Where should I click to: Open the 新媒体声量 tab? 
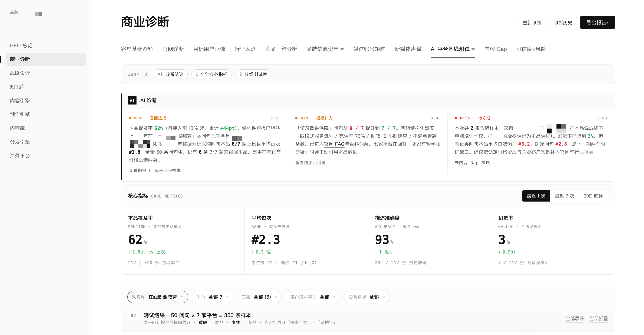pyautogui.click(x=408, y=49)
